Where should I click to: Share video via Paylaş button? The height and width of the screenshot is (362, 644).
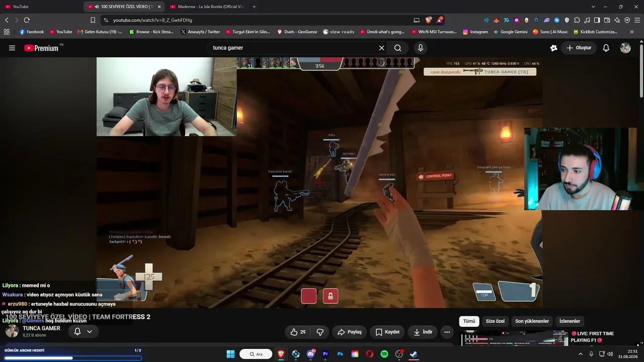(350, 332)
